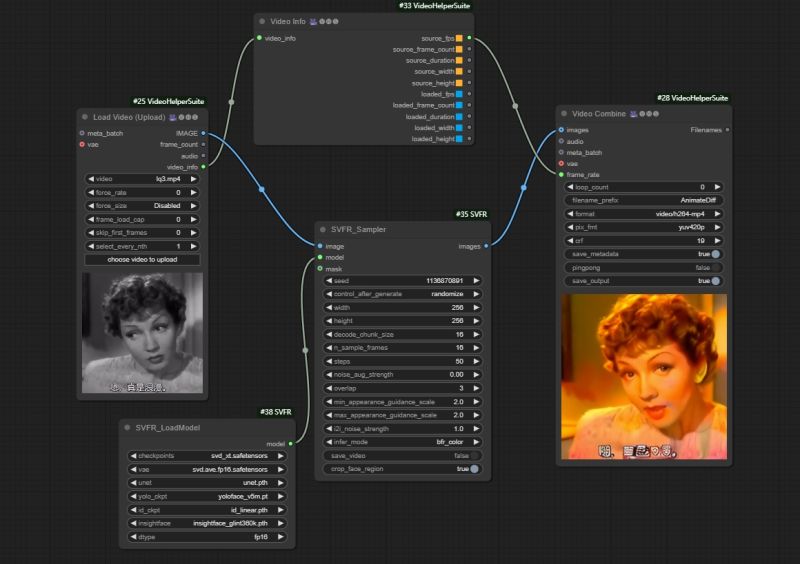The width and height of the screenshot is (800, 564).
Task: Collapse the SVFR_LoadModel node dot
Action: [x=128, y=428]
